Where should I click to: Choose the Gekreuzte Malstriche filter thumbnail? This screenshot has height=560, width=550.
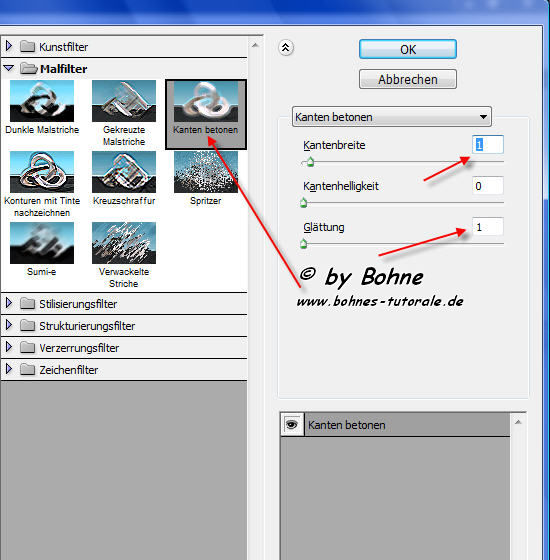coord(124,101)
